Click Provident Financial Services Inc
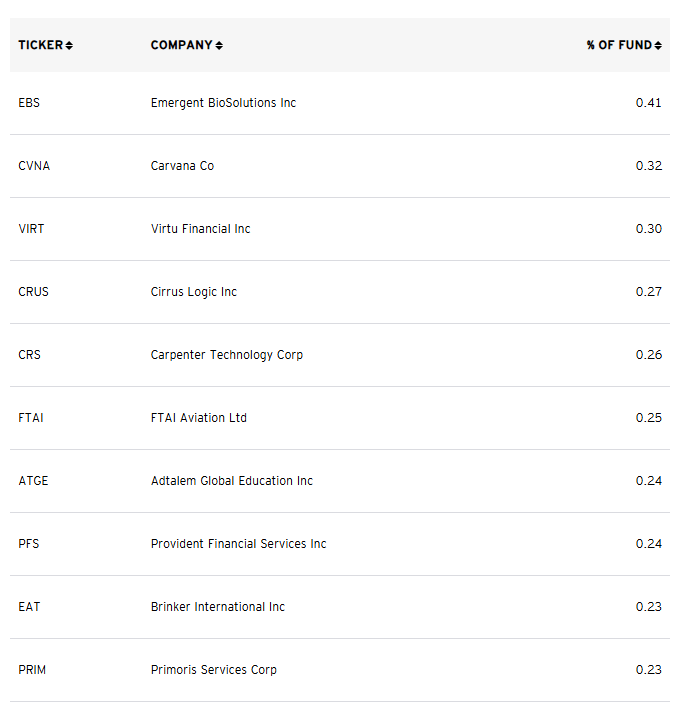 238,544
